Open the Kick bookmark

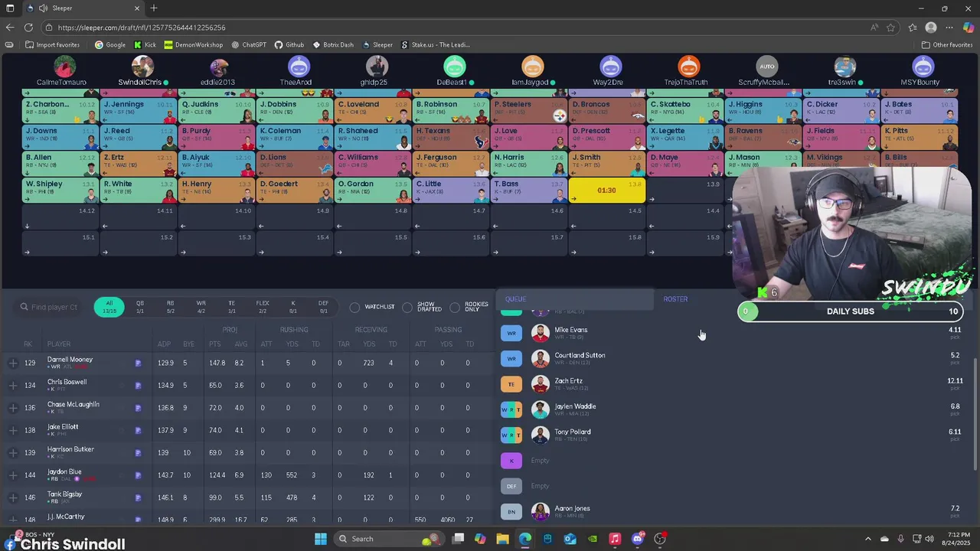coord(145,44)
